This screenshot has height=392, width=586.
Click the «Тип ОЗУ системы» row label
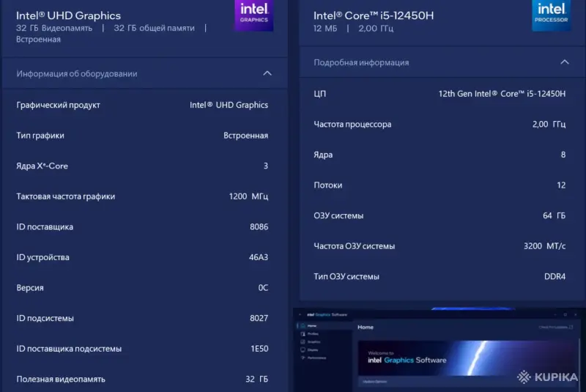coord(346,276)
